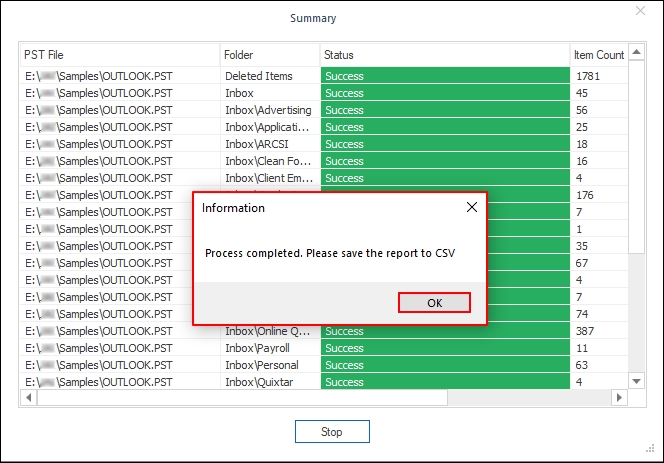Select the Inbox\Advertising folder cell

pos(270,110)
